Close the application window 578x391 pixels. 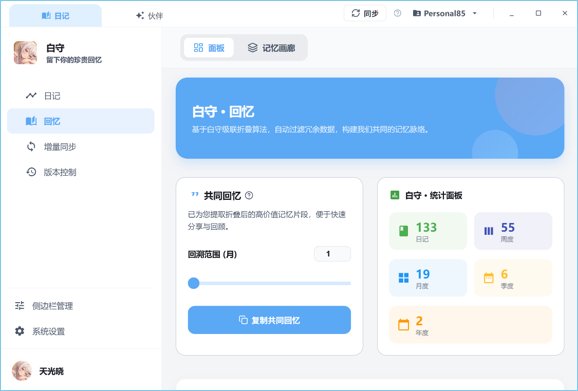tap(565, 13)
